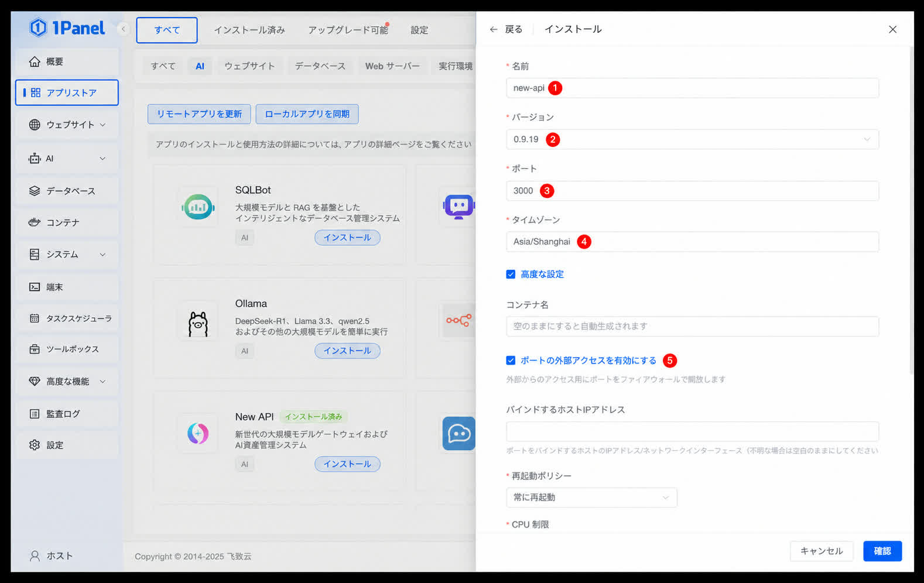
Task: Click the 名前 field containing new-api
Action: click(692, 88)
